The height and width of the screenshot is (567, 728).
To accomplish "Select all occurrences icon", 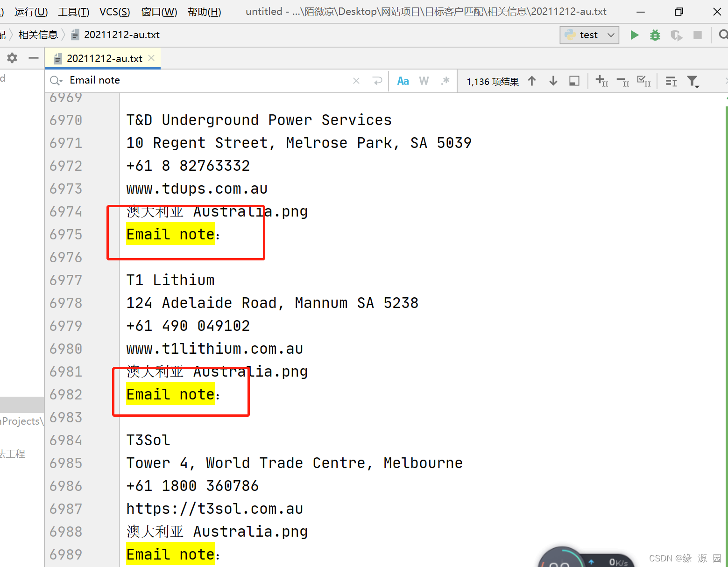I will [644, 81].
